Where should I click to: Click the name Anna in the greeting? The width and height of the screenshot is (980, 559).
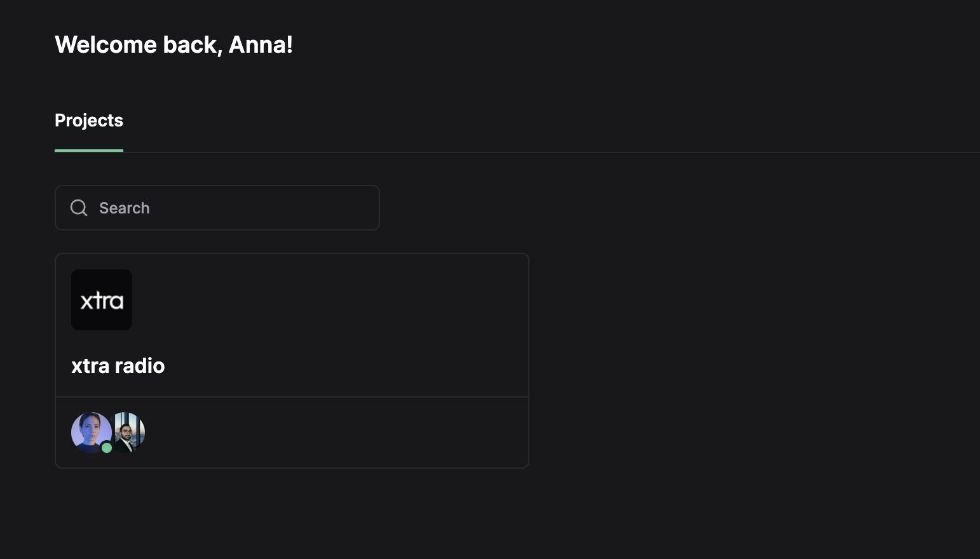tap(260, 45)
